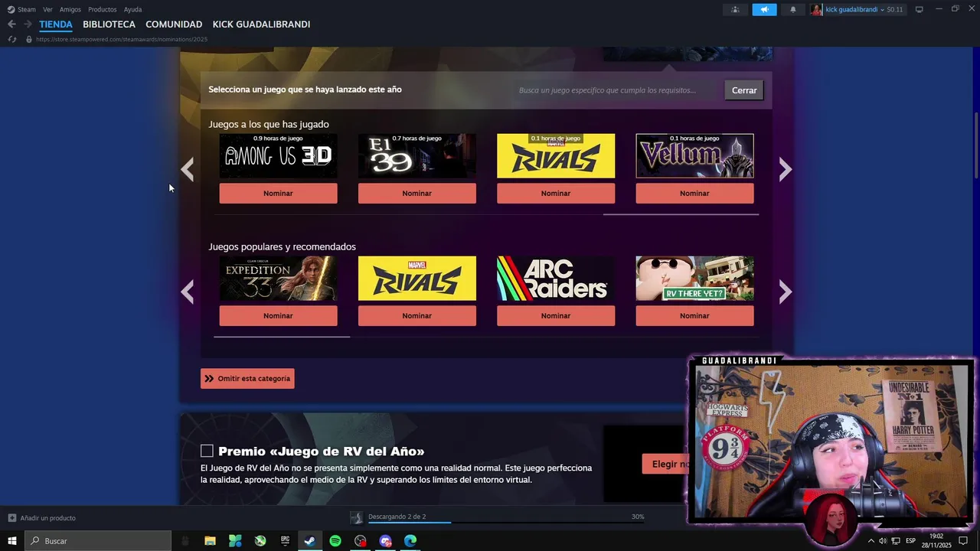Nominate Marvel Rivals in popular games row
The height and width of the screenshot is (551, 980).
[x=417, y=316]
